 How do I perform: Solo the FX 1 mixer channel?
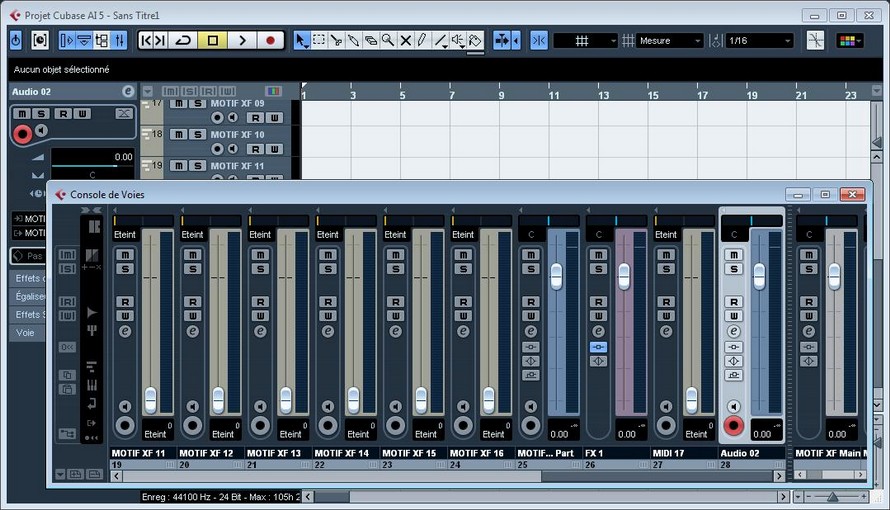click(x=598, y=269)
